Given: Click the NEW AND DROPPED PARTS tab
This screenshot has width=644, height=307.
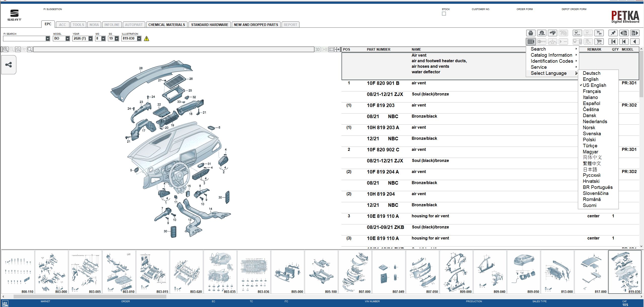Looking at the screenshot, I should 255,24.
